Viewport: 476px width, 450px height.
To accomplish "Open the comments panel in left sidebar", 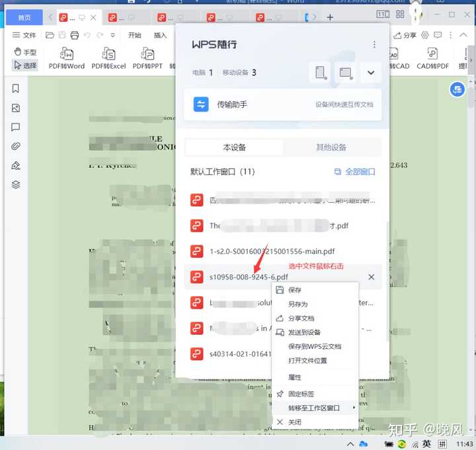I will [x=15, y=127].
